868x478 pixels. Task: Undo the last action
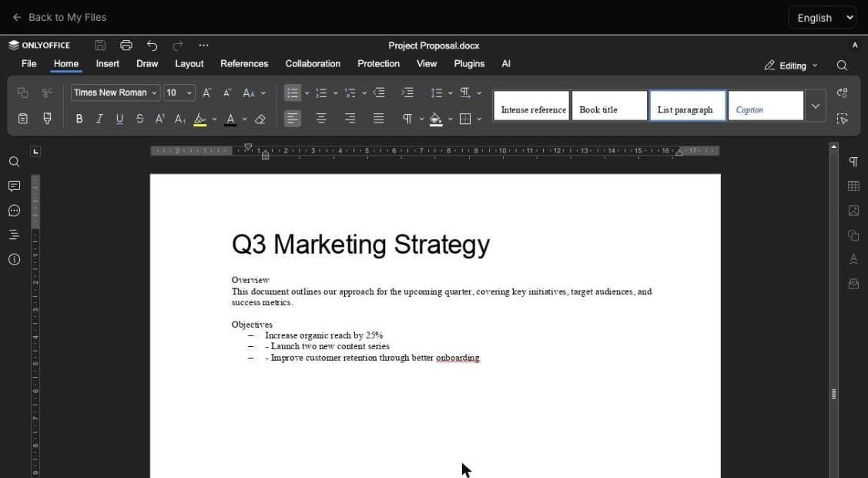(x=152, y=45)
